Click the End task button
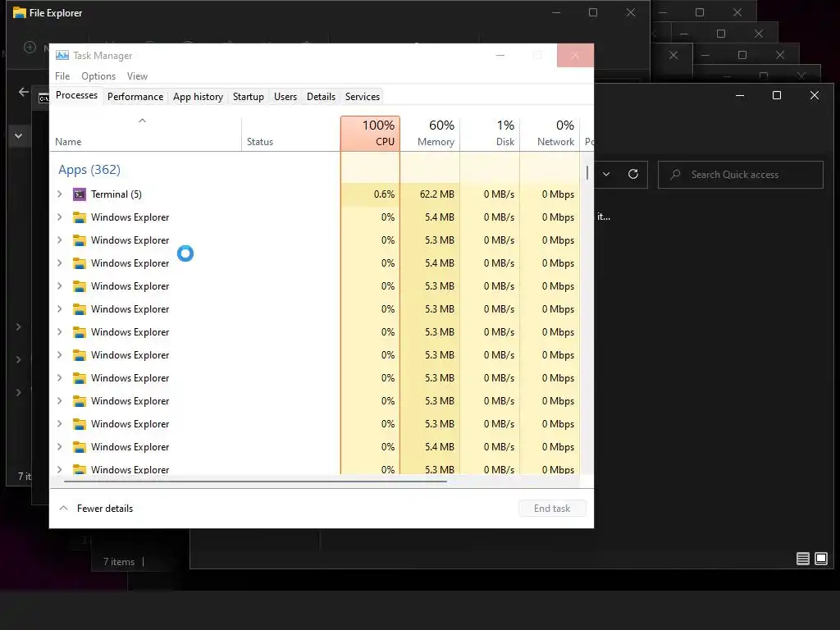Screen dimensions: 840x630 [552, 509]
